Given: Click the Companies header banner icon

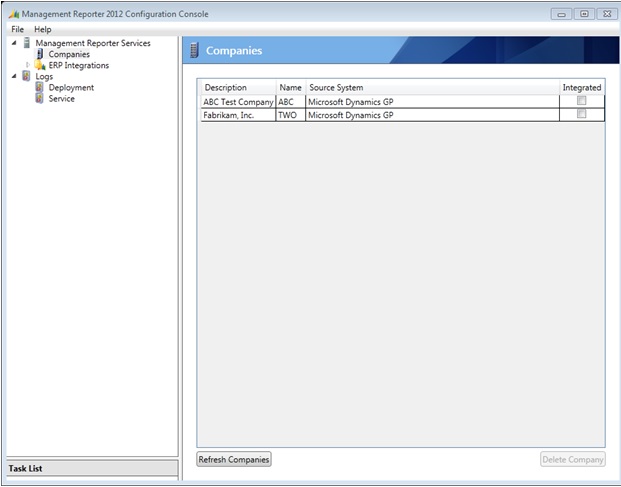Looking at the screenshot, I should (194, 50).
